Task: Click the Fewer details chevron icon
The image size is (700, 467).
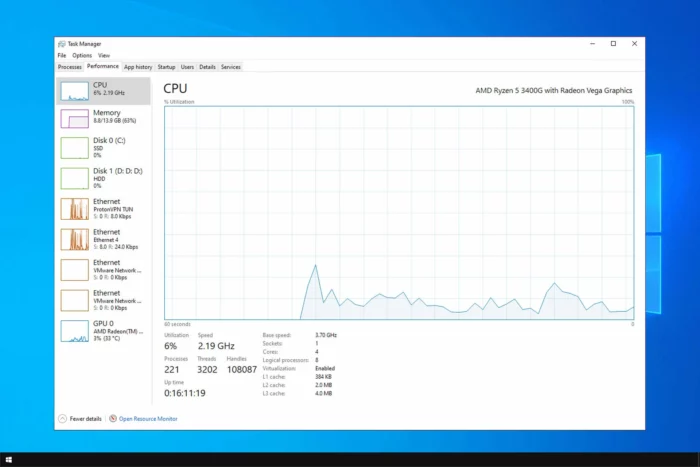Action: tap(62, 418)
